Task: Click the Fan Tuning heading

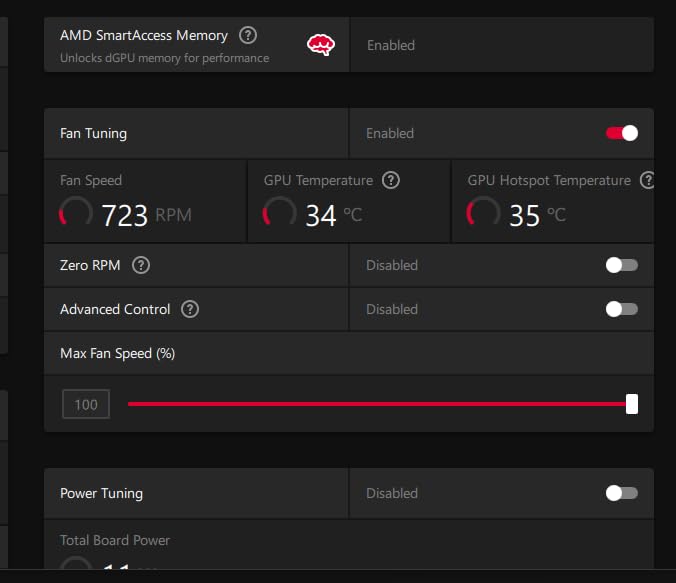Action: (94, 133)
